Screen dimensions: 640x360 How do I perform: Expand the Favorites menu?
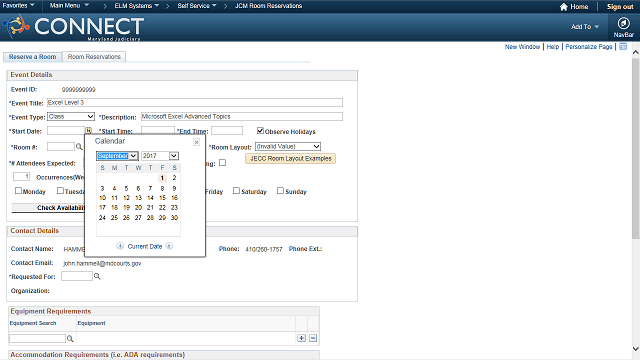coord(18,6)
